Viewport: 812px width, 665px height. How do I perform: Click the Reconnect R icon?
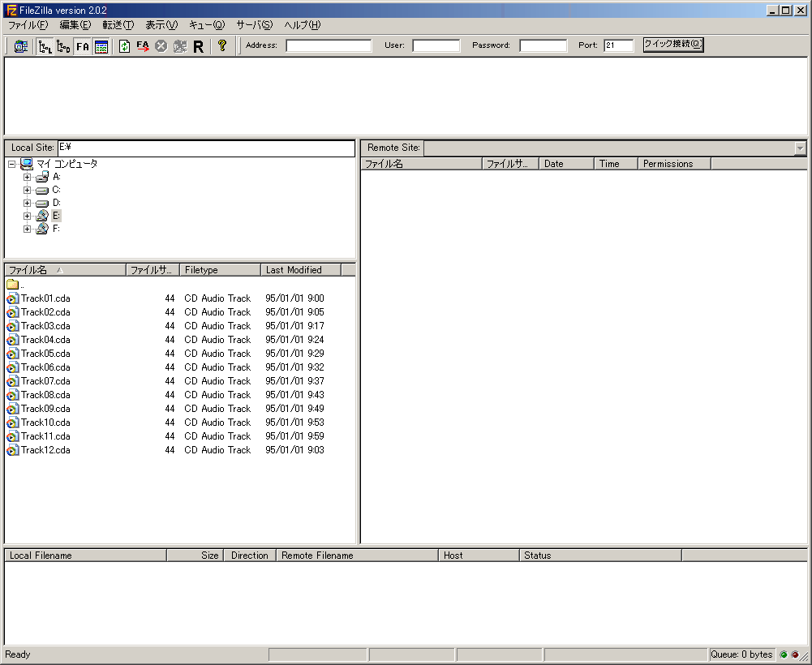click(199, 46)
